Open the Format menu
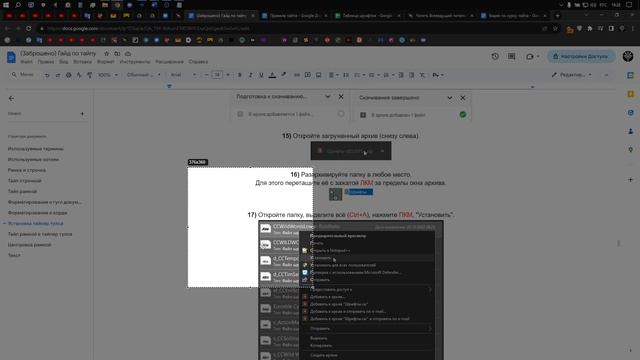The image size is (640, 360). (106, 62)
